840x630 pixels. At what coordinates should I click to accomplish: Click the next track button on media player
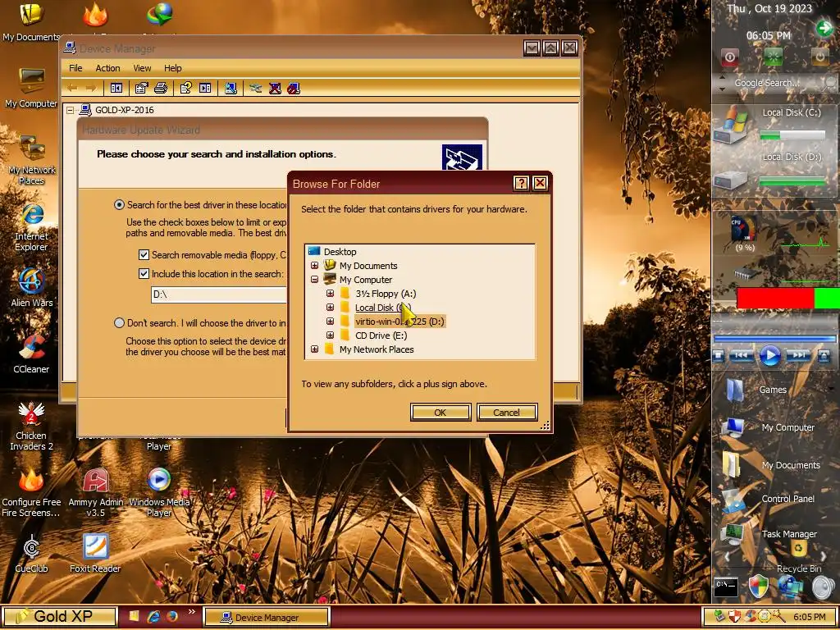point(798,356)
